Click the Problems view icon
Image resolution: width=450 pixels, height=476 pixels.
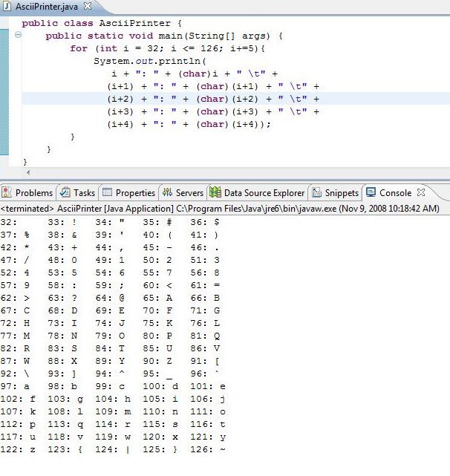[7, 193]
